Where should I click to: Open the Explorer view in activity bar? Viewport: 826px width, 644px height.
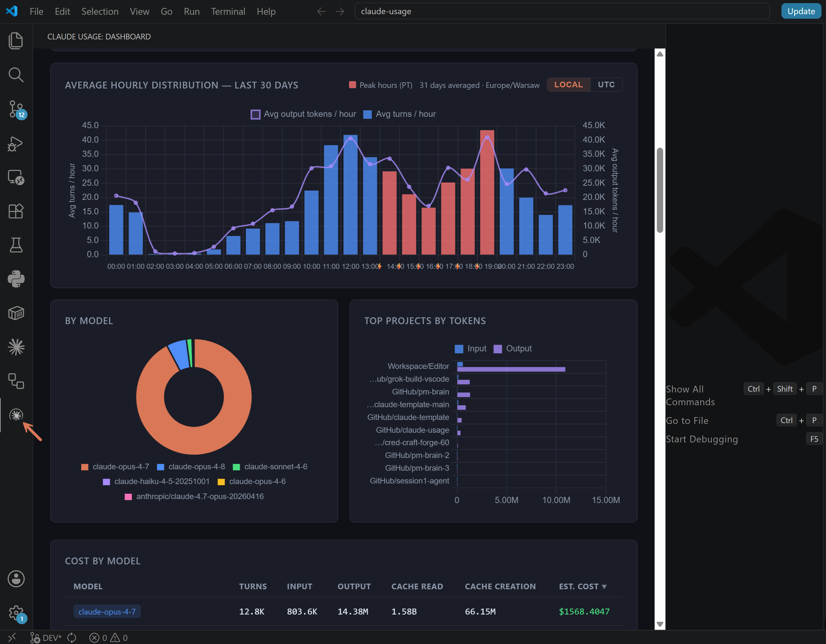(x=16, y=41)
